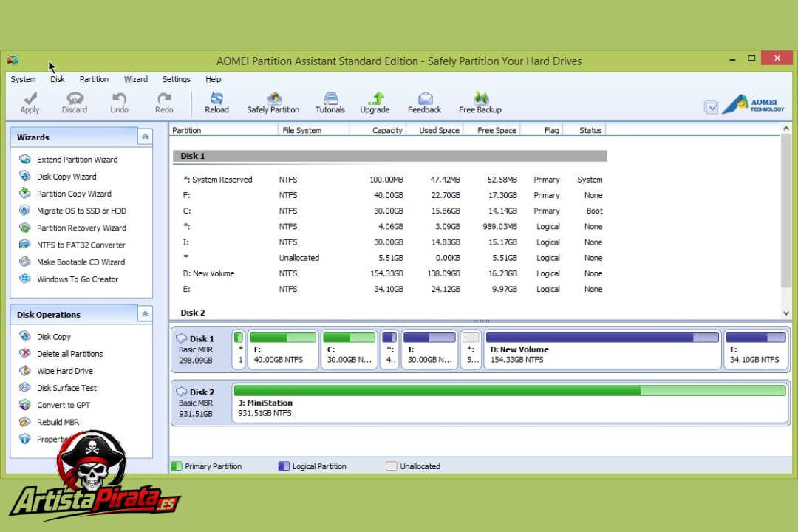Open the Safely Partition toolbar icon
This screenshot has height=532, width=798.
tap(273, 102)
